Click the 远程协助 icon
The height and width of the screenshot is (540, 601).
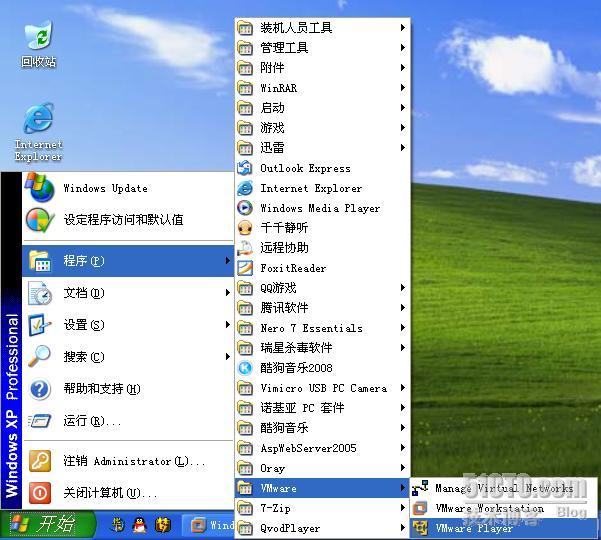click(245, 248)
